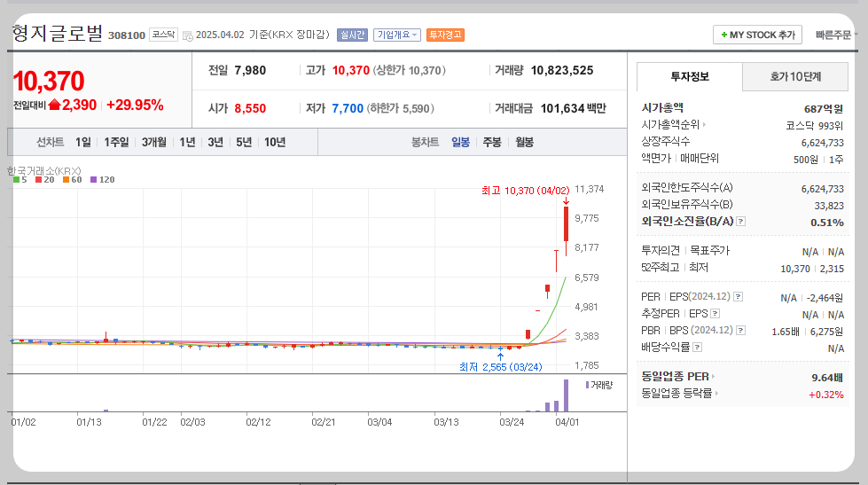The height and width of the screenshot is (485, 868).
Task: Click the current price 10,370
Action: (x=49, y=82)
